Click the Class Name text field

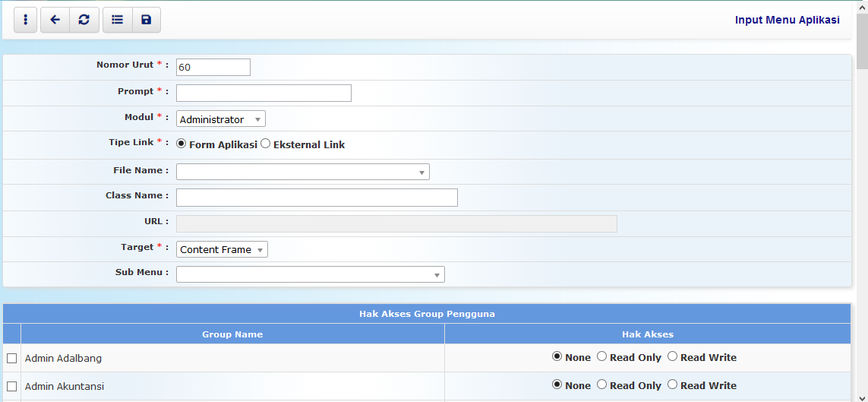tap(317, 198)
